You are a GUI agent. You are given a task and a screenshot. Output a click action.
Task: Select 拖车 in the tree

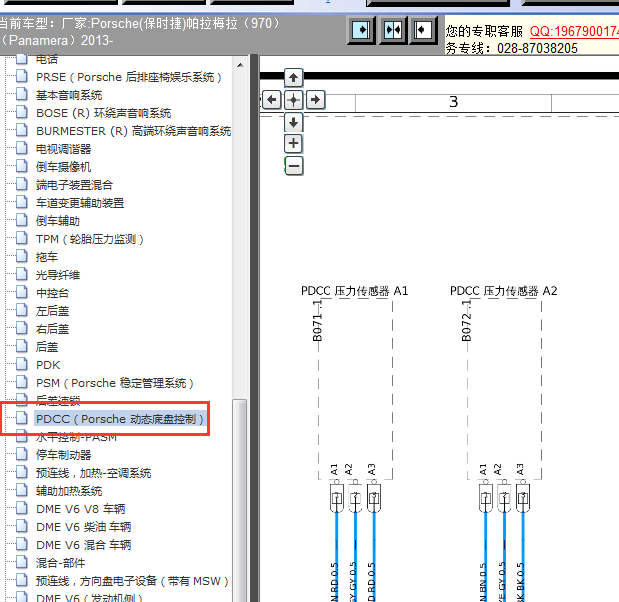pyautogui.click(x=47, y=257)
